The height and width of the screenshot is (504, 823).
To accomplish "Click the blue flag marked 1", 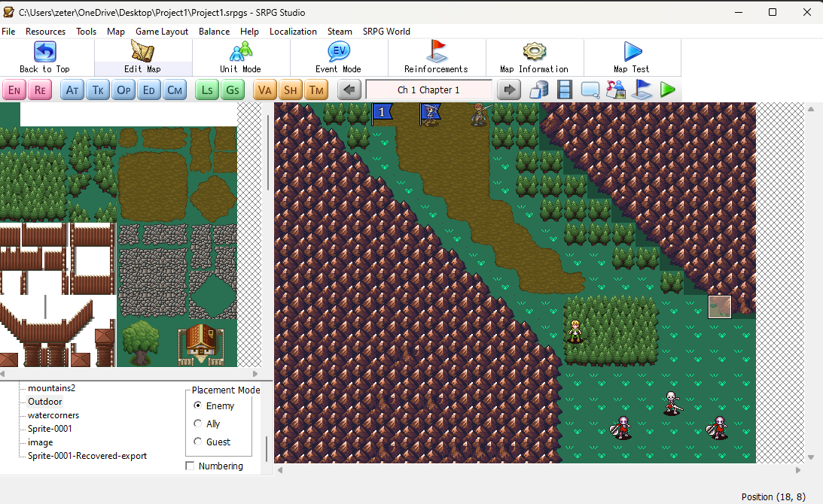I will tap(382, 112).
